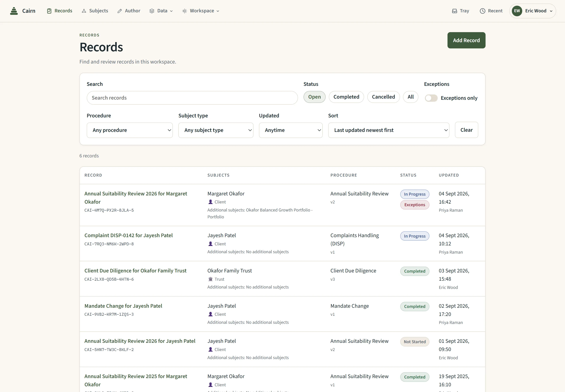Open Complaint DISP-0142 for Jayesh Patel
The image size is (565, 392).
[128, 235]
